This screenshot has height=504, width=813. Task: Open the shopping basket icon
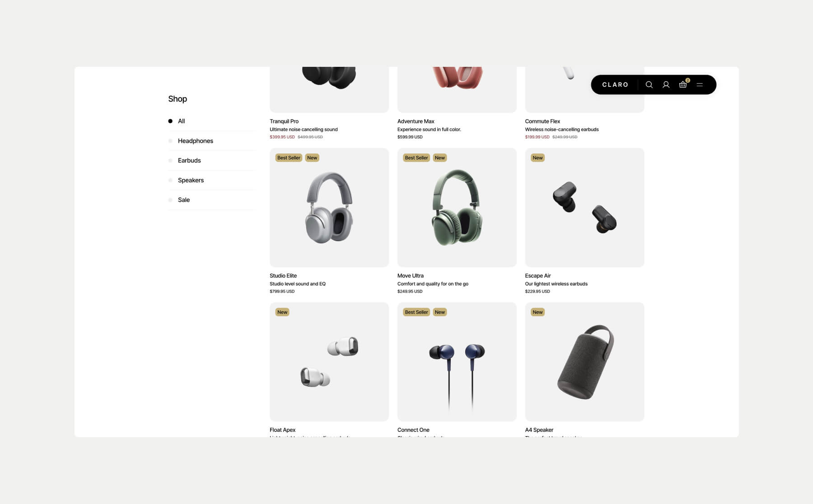pos(683,84)
